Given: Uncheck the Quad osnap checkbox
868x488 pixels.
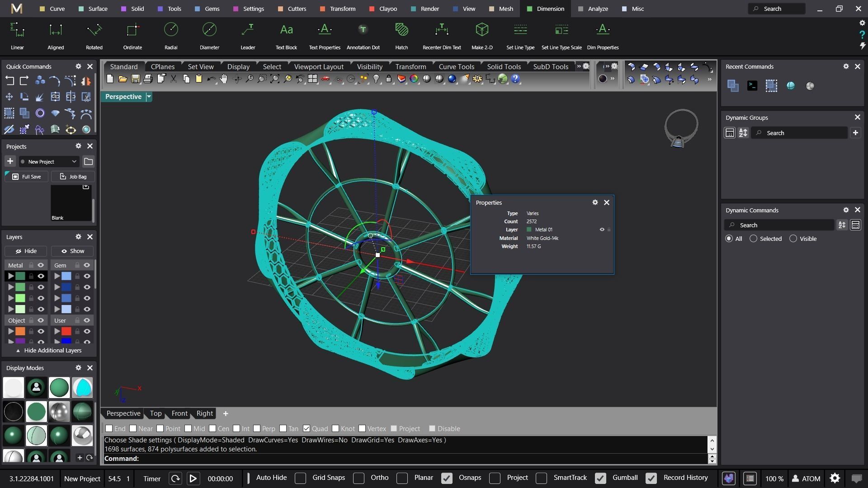Looking at the screenshot, I should point(307,428).
